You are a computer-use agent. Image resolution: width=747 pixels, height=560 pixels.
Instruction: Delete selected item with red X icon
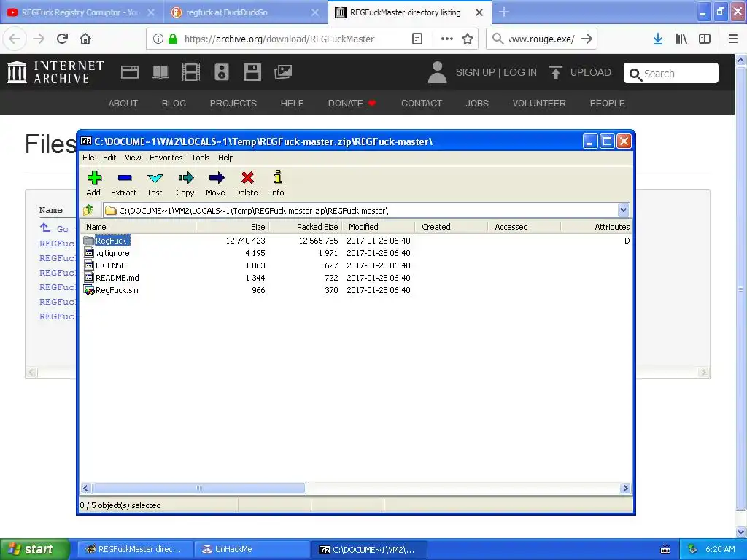(247, 183)
